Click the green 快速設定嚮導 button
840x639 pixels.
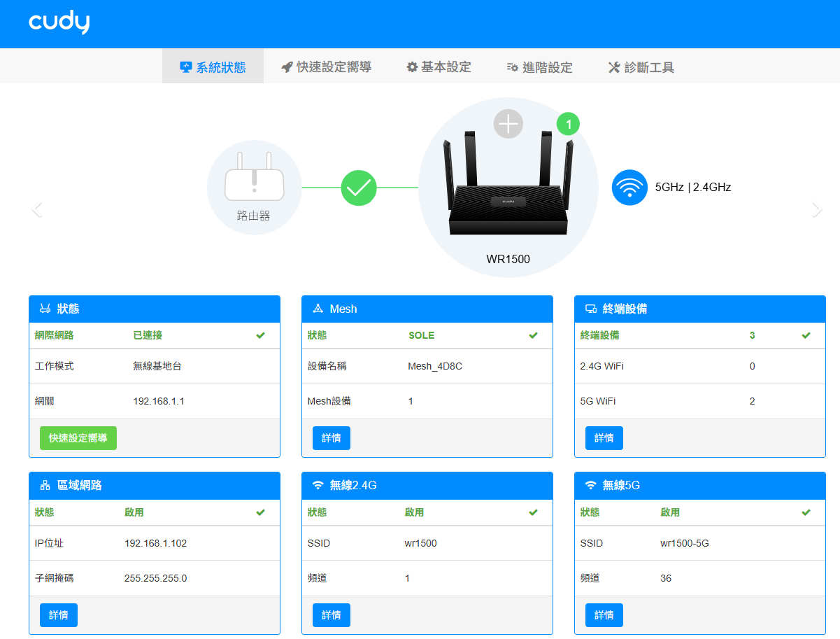[x=78, y=438]
